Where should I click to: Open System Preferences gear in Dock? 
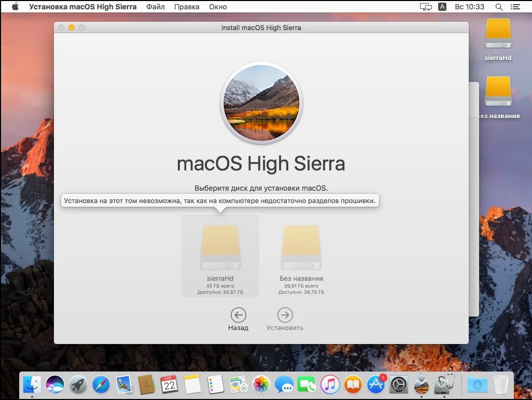click(x=399, y=384)
